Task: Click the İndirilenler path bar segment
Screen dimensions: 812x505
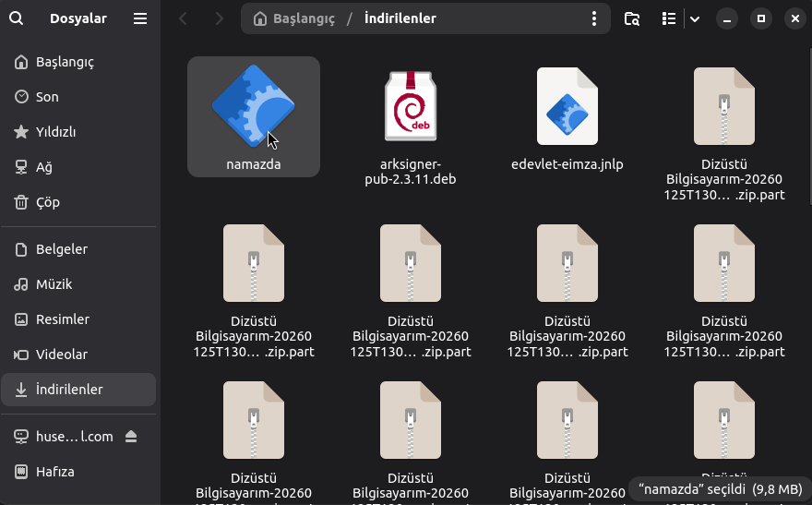Action: pyautogui.click(x=400, y=18)
